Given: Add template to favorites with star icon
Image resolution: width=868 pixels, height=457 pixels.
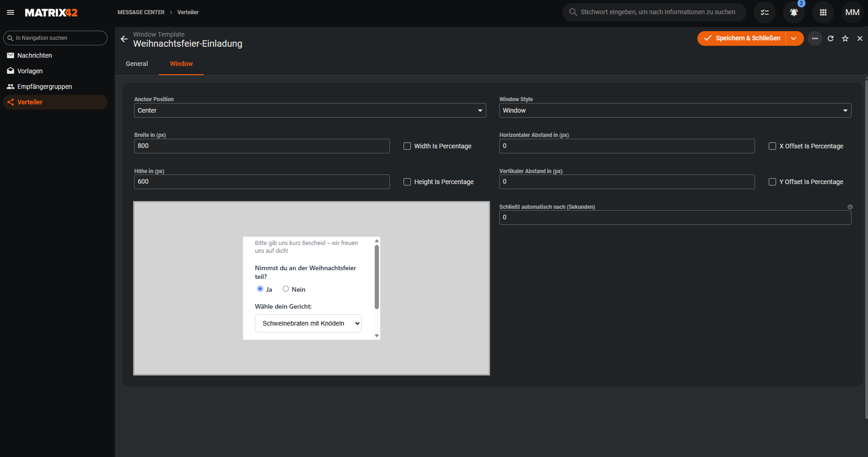Looking at the screenshot, I should click(845, 38).
